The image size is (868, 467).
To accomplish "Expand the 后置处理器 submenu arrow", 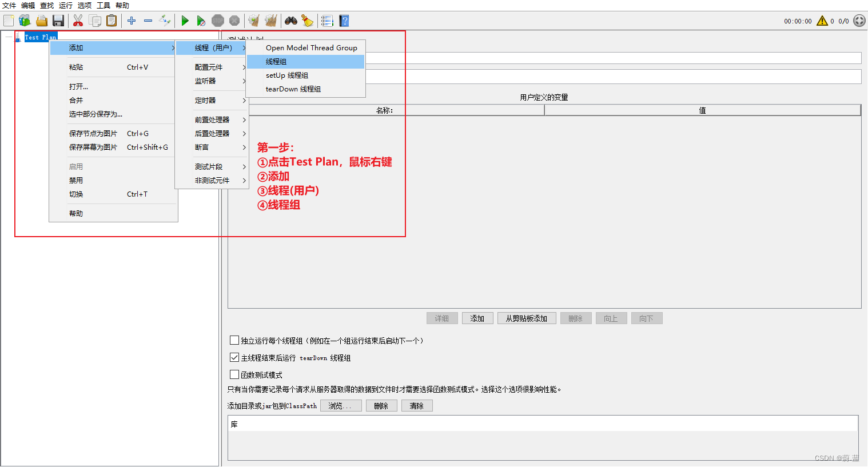I will click(x=244, y=134).
